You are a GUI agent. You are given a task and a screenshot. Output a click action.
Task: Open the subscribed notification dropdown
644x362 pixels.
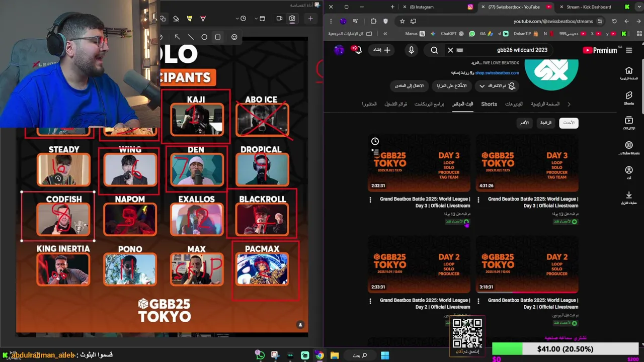[x=497, y=86]
